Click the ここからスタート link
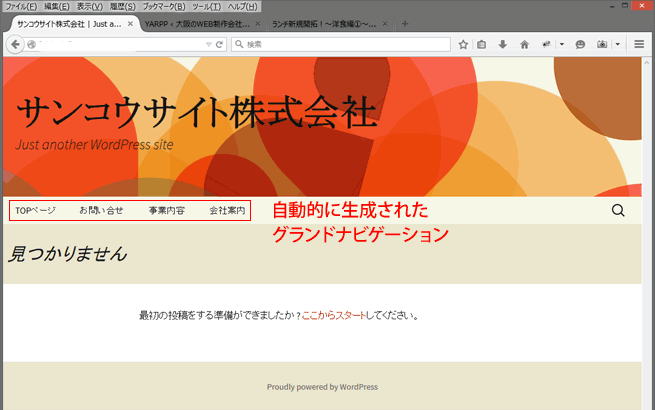This screenshot has height=410, width=655. tap(333, 316)
